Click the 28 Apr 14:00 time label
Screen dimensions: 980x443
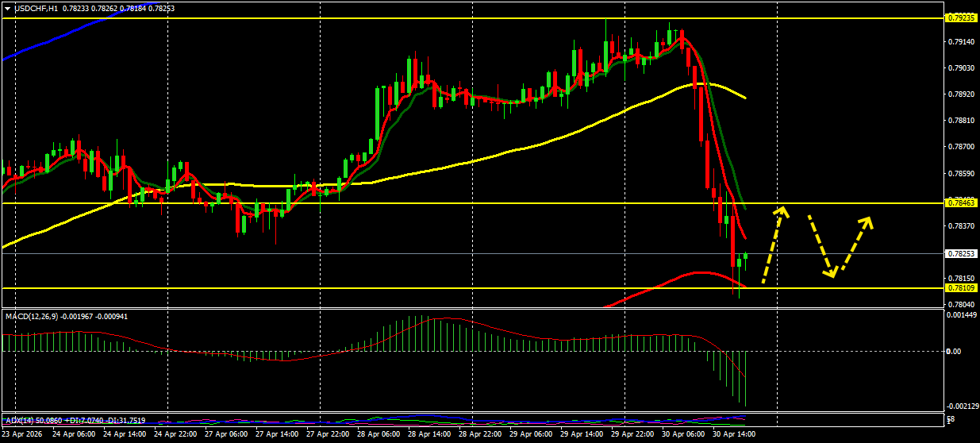point(429,435)
